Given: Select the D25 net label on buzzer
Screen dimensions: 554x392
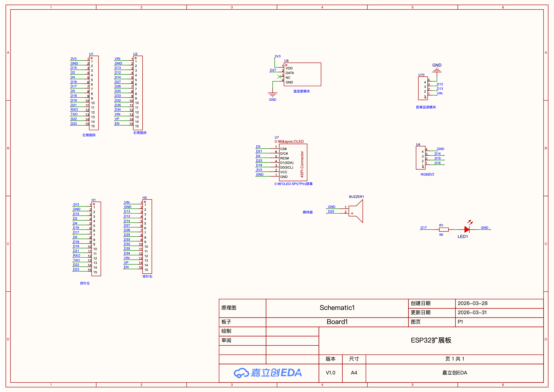Looking at the screenshot, I should [x=331, y=211].
